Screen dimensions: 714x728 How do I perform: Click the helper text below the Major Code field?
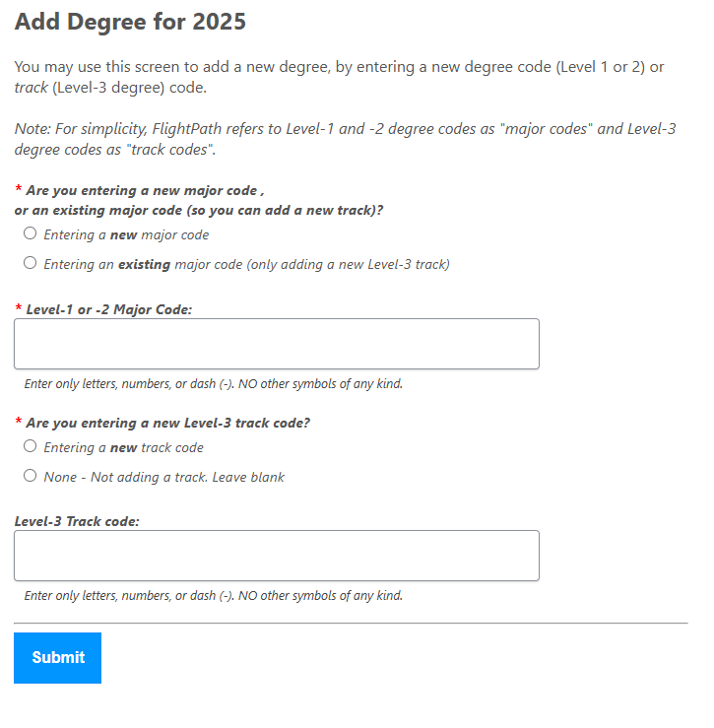(213, 384)
